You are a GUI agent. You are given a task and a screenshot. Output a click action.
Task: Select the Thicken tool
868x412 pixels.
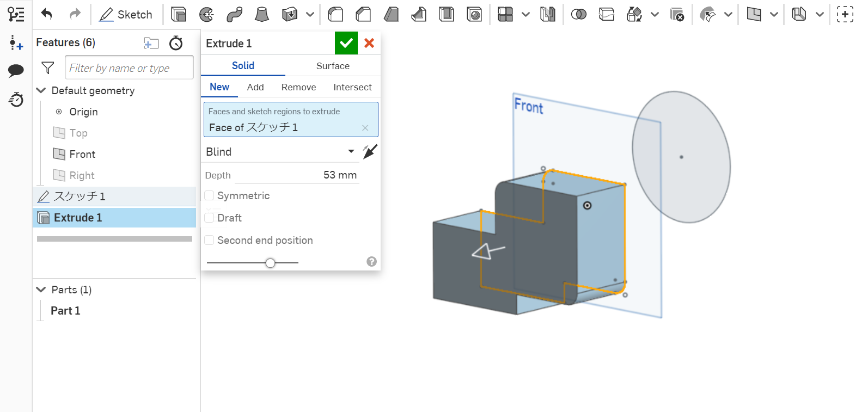pyautogui.click(x=290, y=14)
